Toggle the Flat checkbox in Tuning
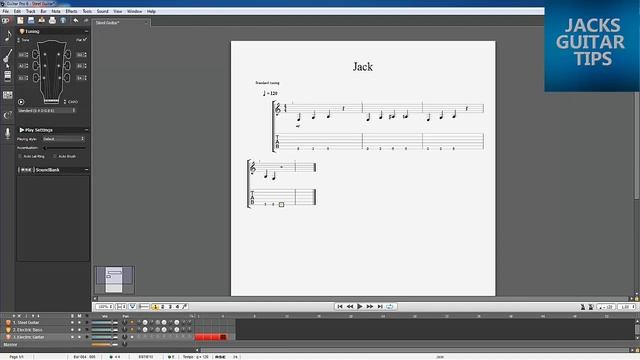 (84, 40)
